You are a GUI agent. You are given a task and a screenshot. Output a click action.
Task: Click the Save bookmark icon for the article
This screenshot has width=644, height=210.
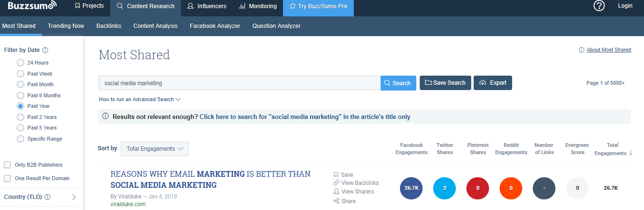coord(336,175)
